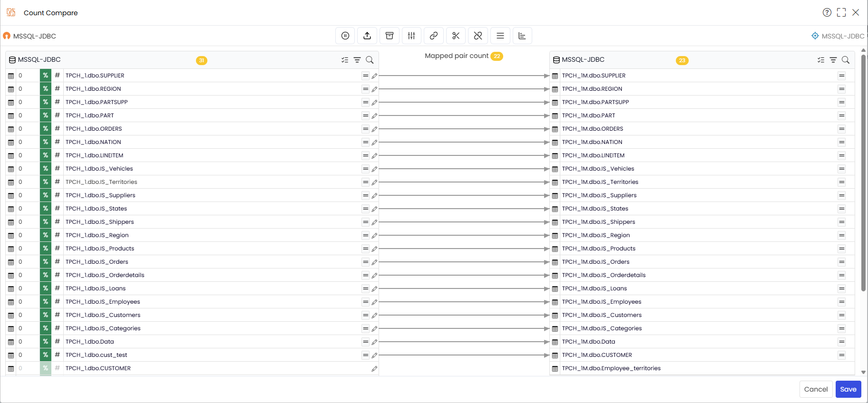Click the archive box icon in toolbar
Image resolution: width=868 pixels, height=403 pixels.
[x=390, y=36]
